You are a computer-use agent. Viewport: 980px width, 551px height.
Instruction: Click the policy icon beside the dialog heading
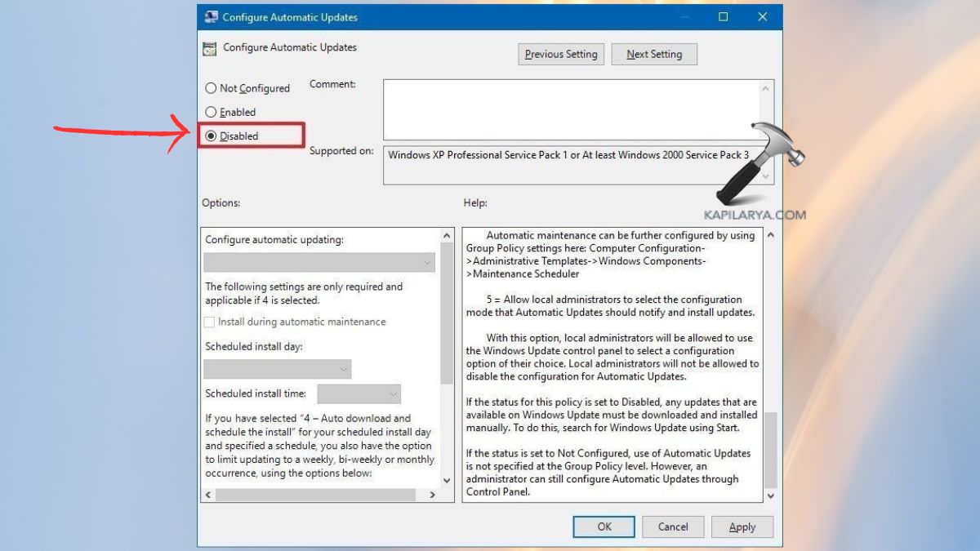click(208, 47)
